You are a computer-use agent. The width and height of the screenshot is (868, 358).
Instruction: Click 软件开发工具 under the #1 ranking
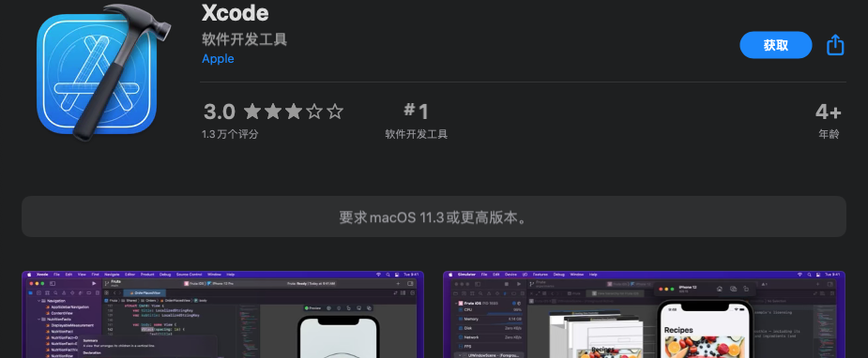click(x=417, y=134)
